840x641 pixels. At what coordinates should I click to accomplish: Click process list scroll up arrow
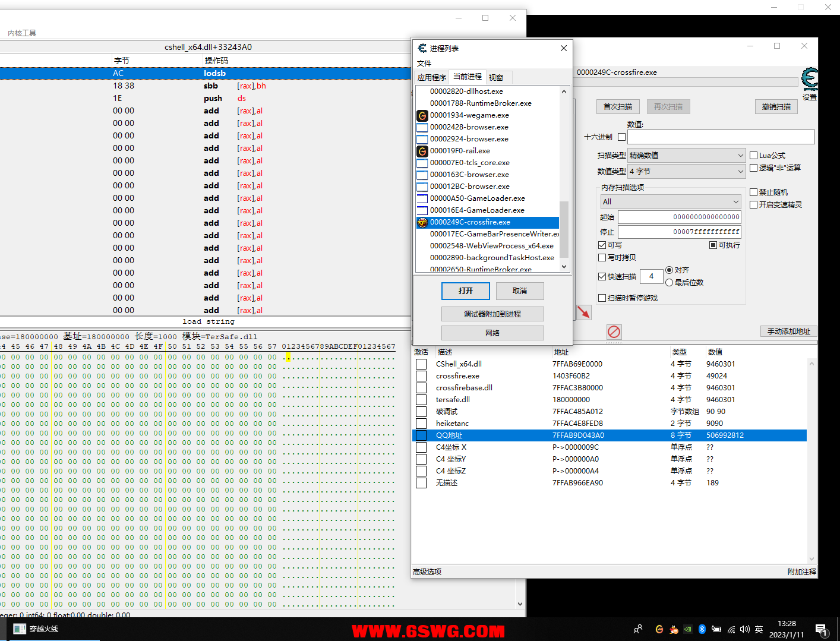(x=564, y=91)
